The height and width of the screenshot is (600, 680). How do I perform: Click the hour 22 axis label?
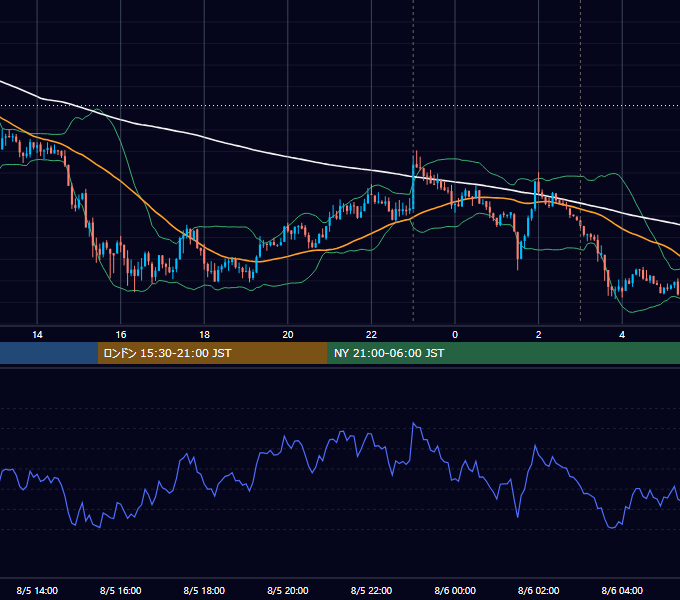371,335
